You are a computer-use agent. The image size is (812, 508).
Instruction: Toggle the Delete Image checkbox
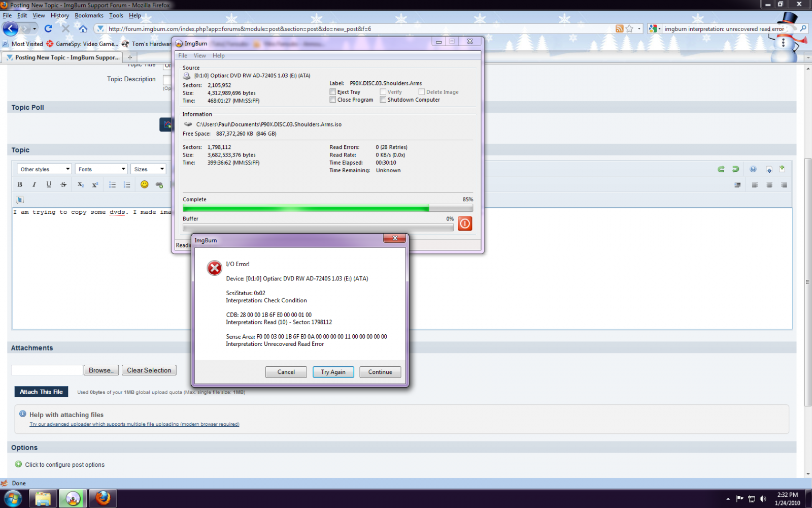tap(421, 92)
